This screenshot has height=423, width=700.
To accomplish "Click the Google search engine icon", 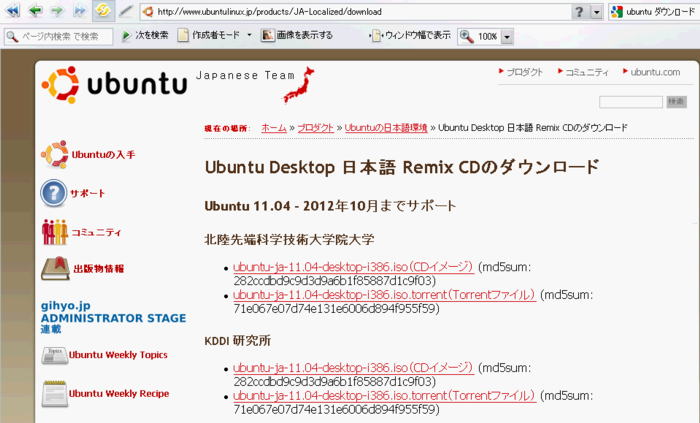I will [x=617, y=12].
